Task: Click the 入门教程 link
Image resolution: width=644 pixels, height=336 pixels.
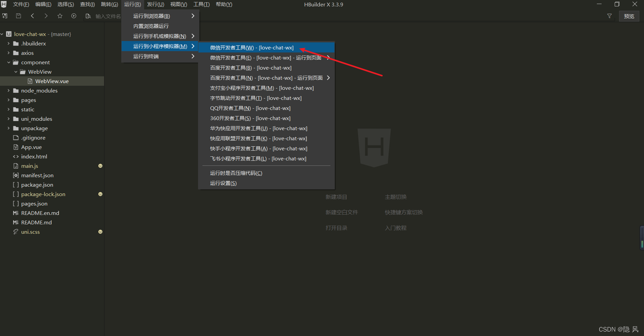Action: point(395,228)
